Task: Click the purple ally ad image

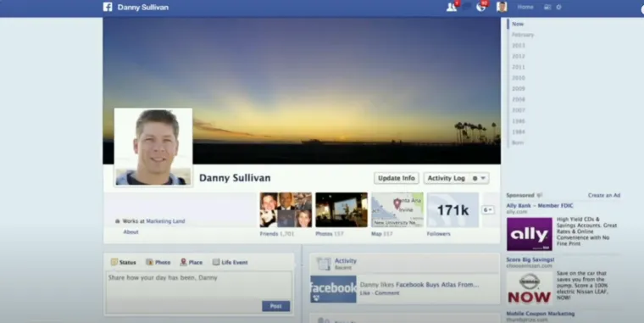Action: point(530,234)
